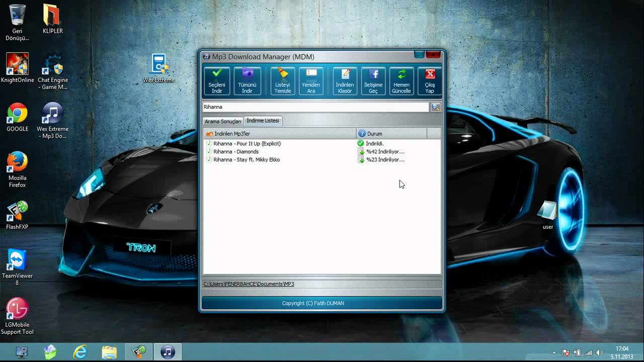Image resolution: width=644 pixels, height=362 pixels.
Task: Click the Yeniden Ara toolbar button
Action: [x=311, y=81]
